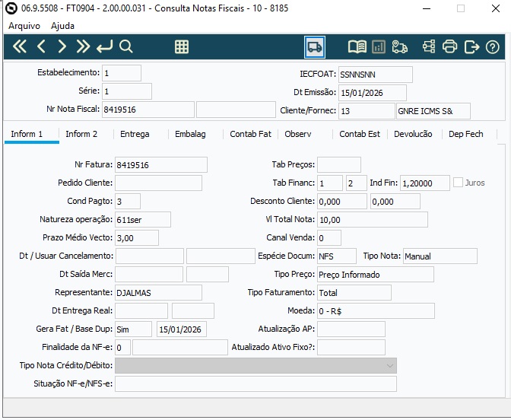511x420 pixels.
Task: Click the Atualização AP field
Action: (x=351, y=329)
